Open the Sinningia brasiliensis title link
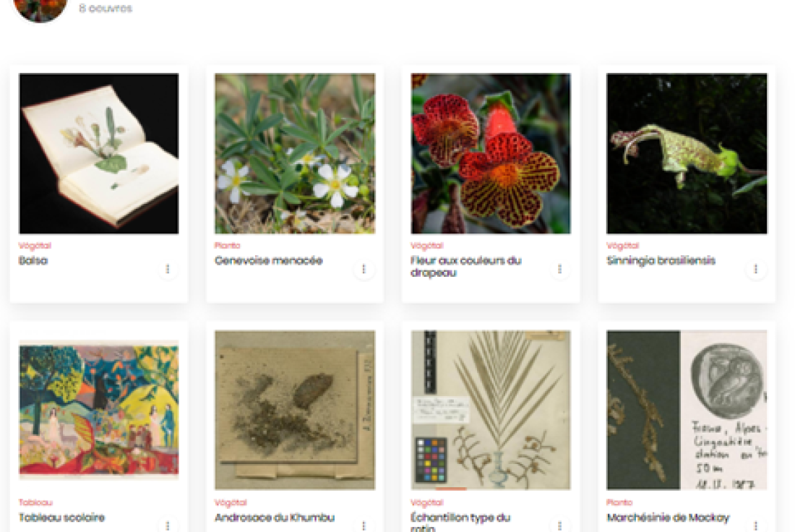795x532 pixels. 661,261
